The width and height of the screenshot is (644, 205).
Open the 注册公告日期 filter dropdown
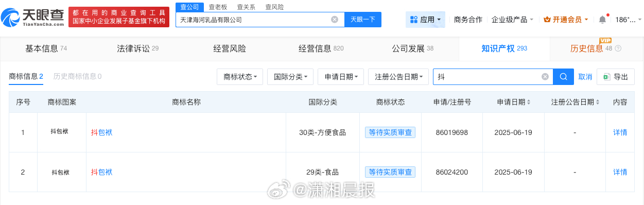point(398,77)
